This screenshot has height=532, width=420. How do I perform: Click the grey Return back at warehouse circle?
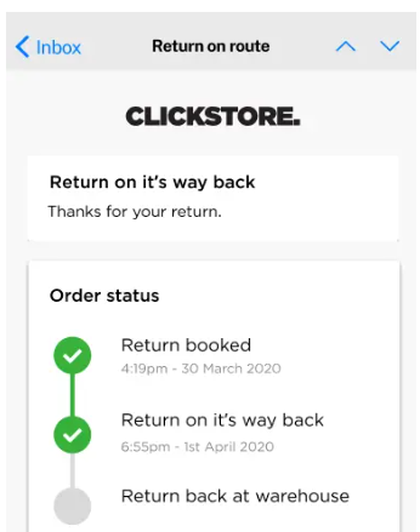tap(72, 506)
